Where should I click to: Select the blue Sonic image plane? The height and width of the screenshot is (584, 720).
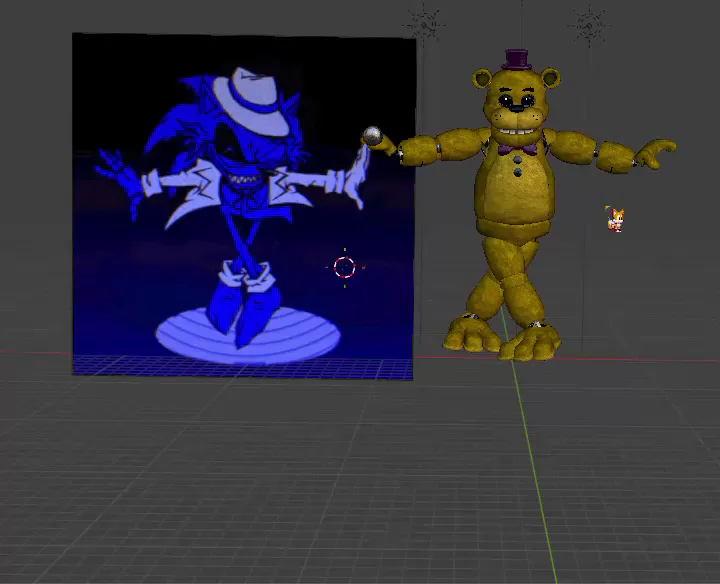tap(243, 207)
